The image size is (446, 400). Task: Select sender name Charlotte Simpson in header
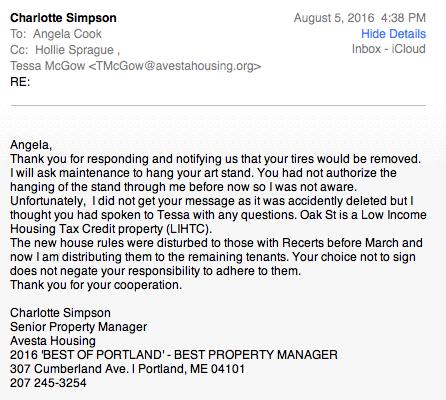pyautogui.click(x=63, y=18)
